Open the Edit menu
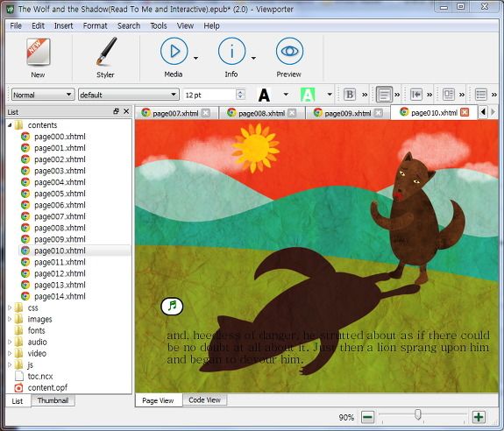 click(38, 25)
